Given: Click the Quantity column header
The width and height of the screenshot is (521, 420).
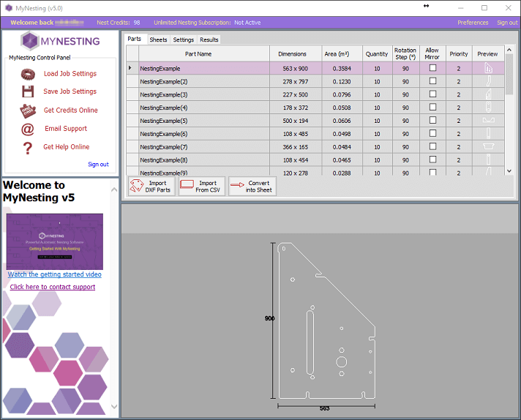Looking at the screenshot, I should click(x=377, y=53).
